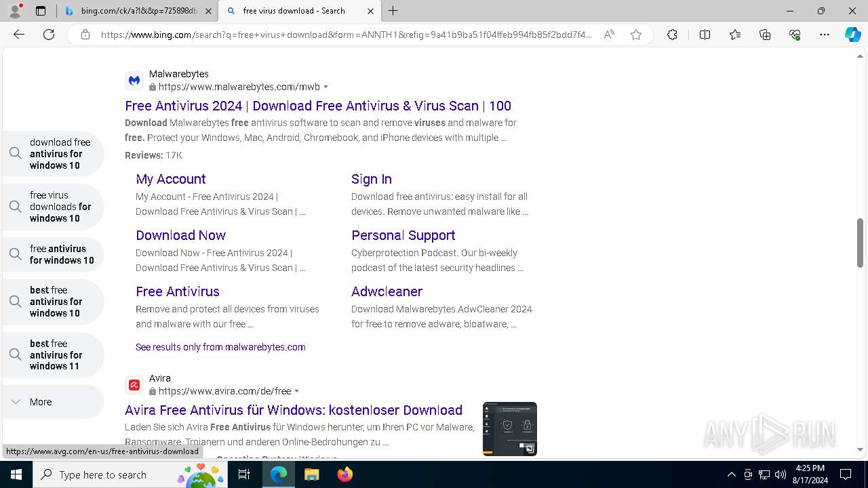Open the 'Adwcleaner' sitelink

pos(387,291)
